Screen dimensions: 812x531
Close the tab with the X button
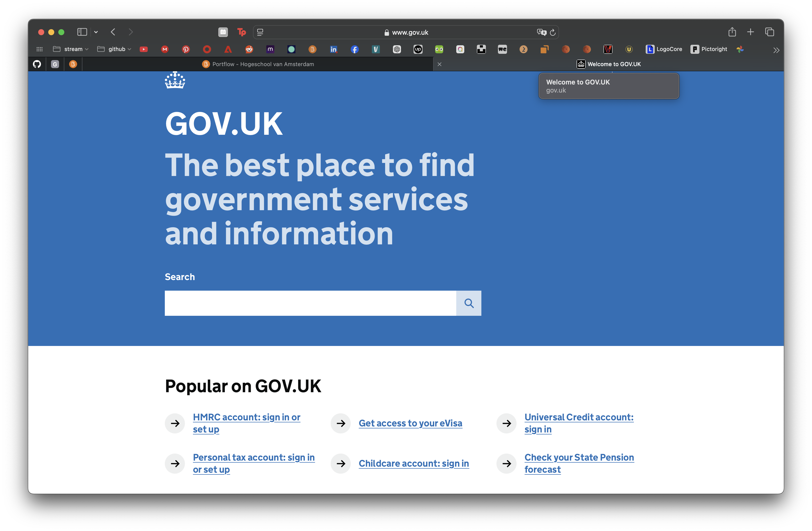click(x=439, y=64)
